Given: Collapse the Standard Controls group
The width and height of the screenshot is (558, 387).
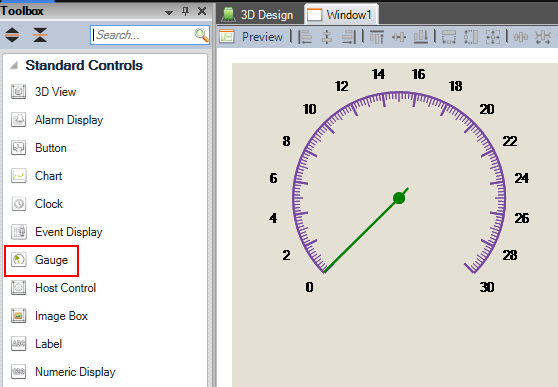Looking at the screenshot, I should coord(14,66).
